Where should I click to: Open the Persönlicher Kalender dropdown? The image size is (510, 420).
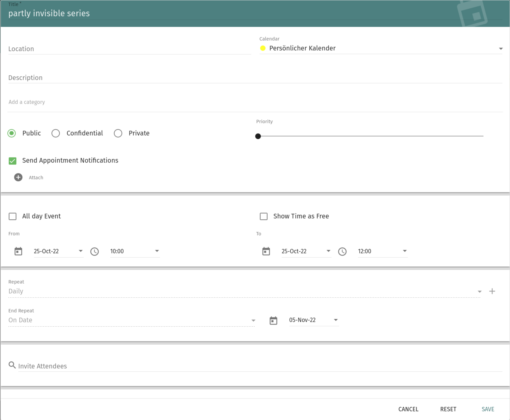[381, 48]
